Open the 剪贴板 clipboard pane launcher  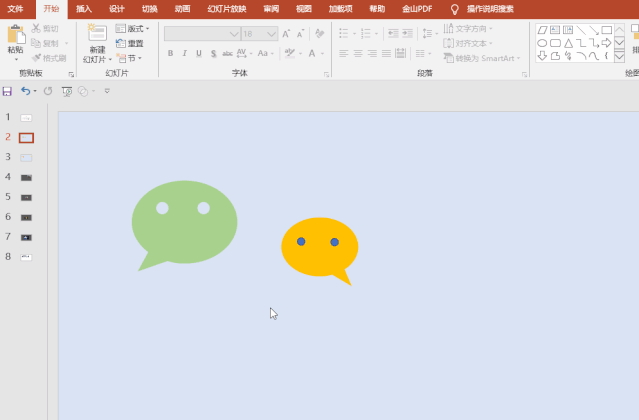(71, 75)
